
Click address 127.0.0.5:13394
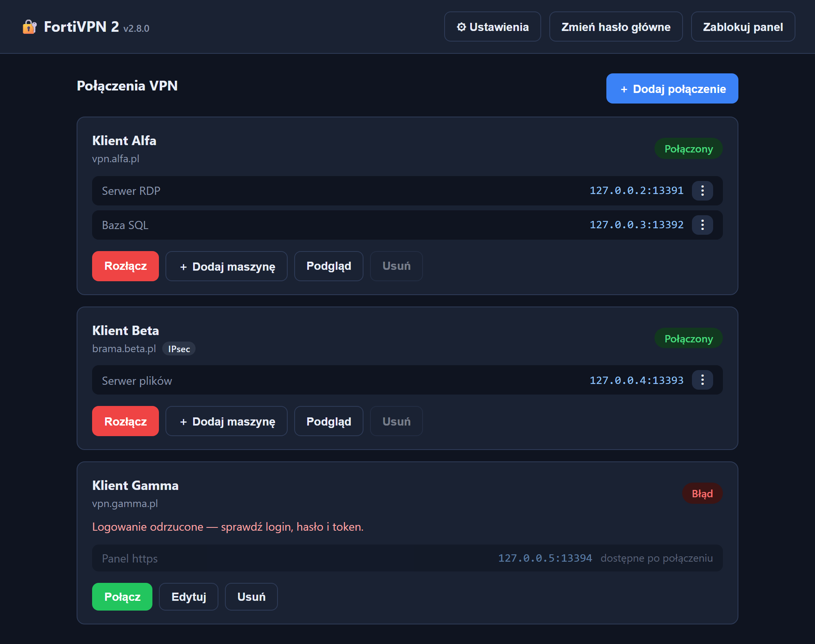pyautogui.click(x=545, y=558)
